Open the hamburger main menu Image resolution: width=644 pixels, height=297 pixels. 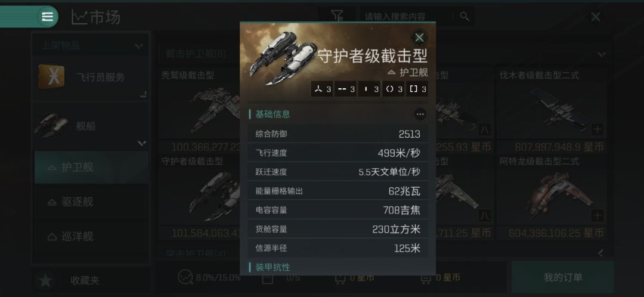pos(47,17)
